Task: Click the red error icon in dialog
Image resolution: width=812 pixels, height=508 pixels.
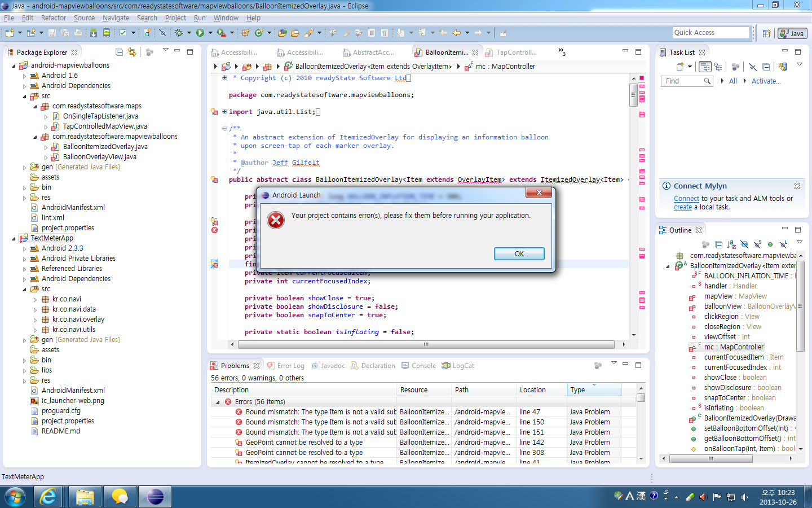Action: (276, 220)
